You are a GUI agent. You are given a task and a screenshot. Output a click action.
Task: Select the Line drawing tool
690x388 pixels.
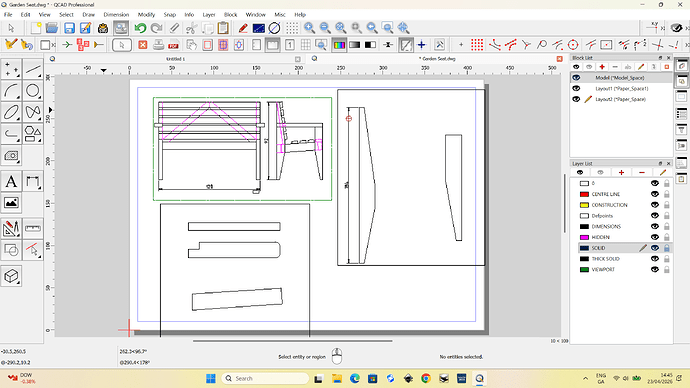point(33,69)
